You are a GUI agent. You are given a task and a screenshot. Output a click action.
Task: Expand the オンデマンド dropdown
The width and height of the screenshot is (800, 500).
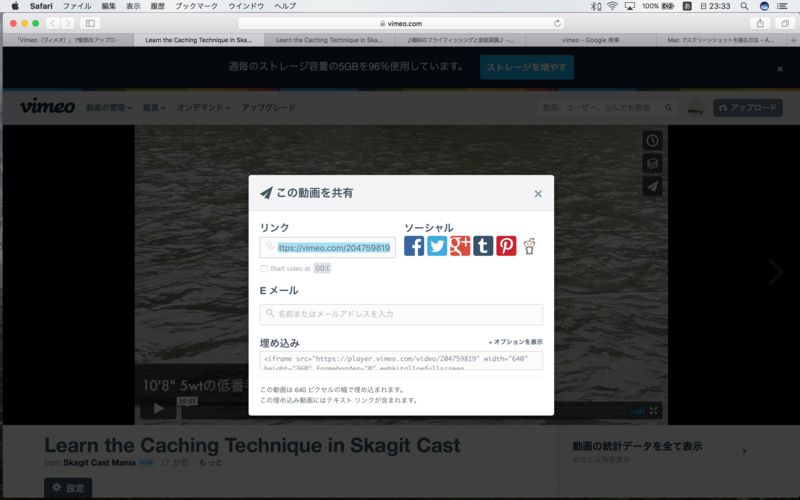[204, 108]
